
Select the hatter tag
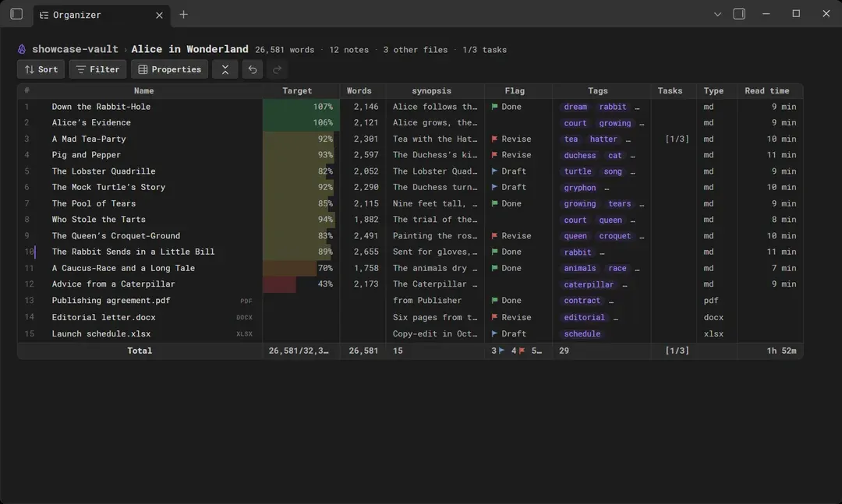point(603,139)
